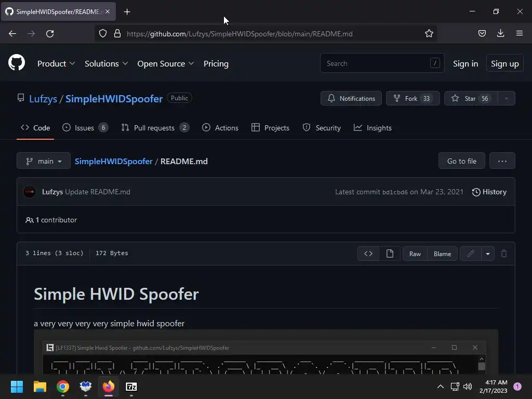Save to Pocket icon in toolbar
The image size is (532, 399).
[482, 33]
